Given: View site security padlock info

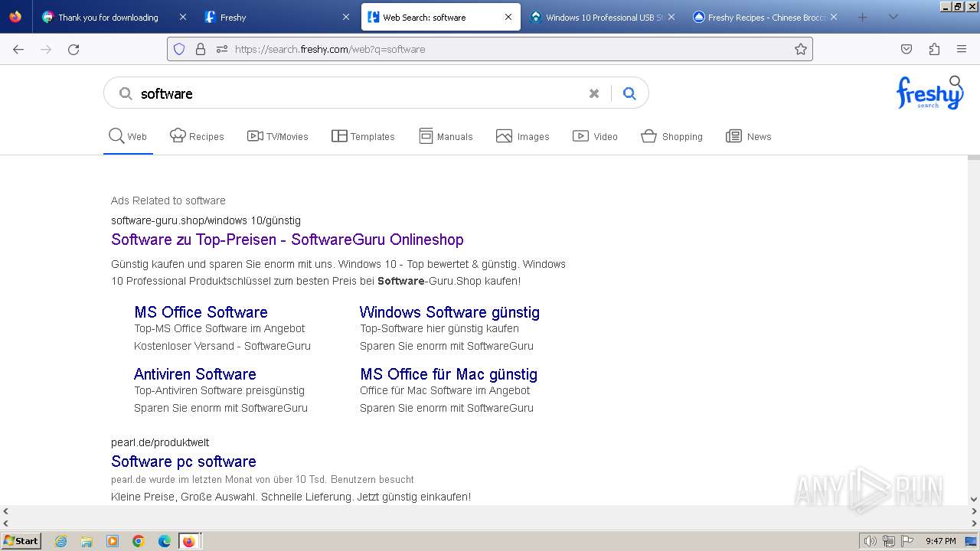Looking at the screenshot, I should point(201,49).
